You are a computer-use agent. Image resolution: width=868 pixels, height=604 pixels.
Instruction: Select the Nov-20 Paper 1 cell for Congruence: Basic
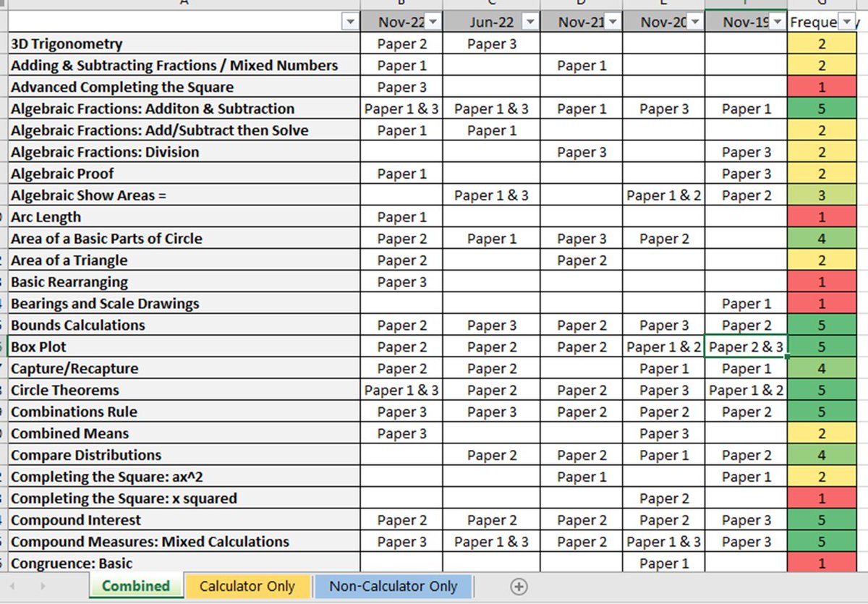[x=664, y=563]
